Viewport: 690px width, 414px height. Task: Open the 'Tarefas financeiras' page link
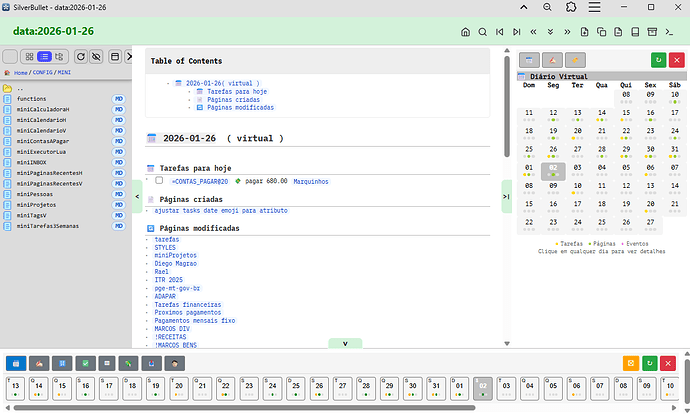[188, 304]
